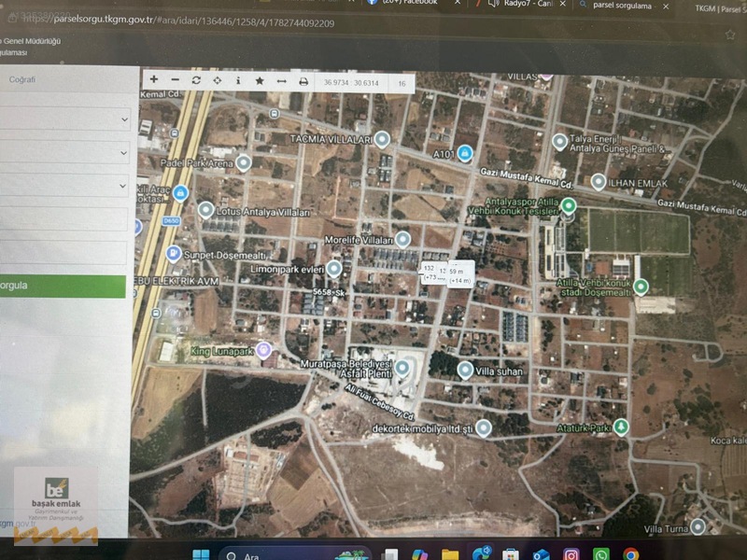Expand the middle dropdown in the query panel
Screen dimensions: 747x560
point(63,153)
